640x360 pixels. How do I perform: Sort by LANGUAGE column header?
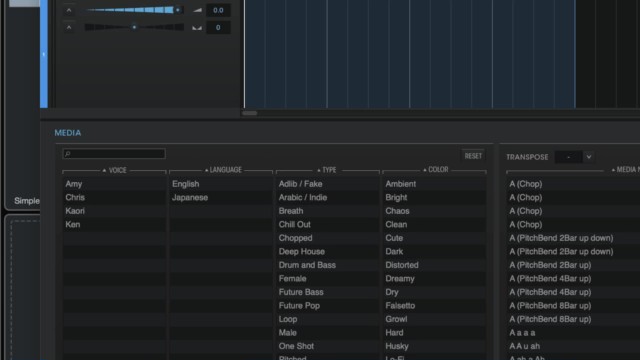pos(223,170)
